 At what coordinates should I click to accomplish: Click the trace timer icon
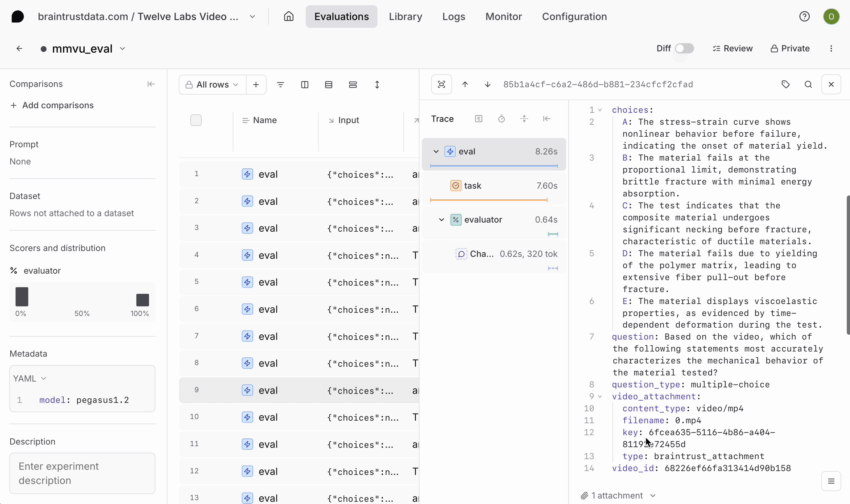501,119
